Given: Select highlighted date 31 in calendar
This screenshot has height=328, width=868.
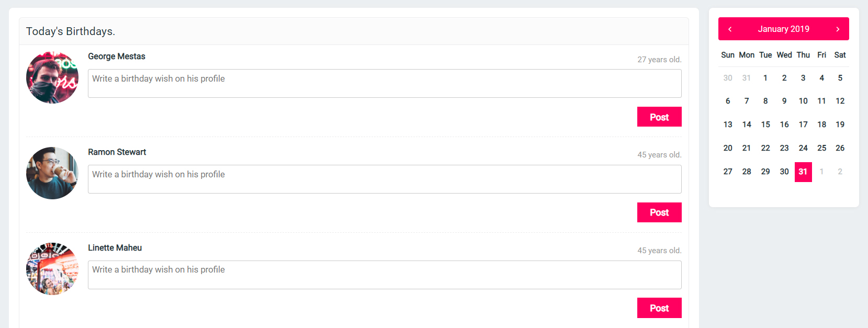Looking at the screenshot, I should 803,172.
